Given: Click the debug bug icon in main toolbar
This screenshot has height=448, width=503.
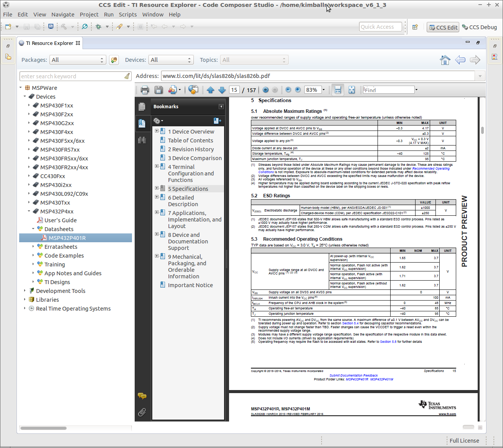Looking at the screenshot, I should [x=99, y=26].
